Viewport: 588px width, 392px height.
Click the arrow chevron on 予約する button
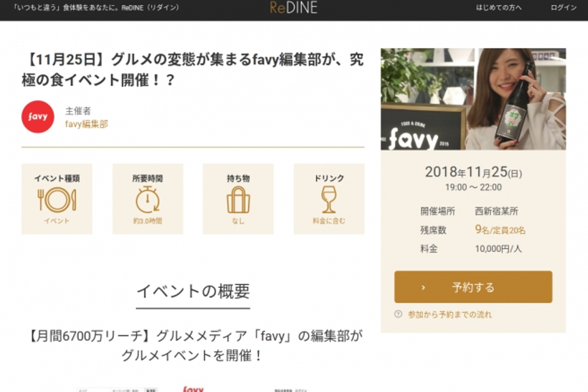[x=423, y=287]
